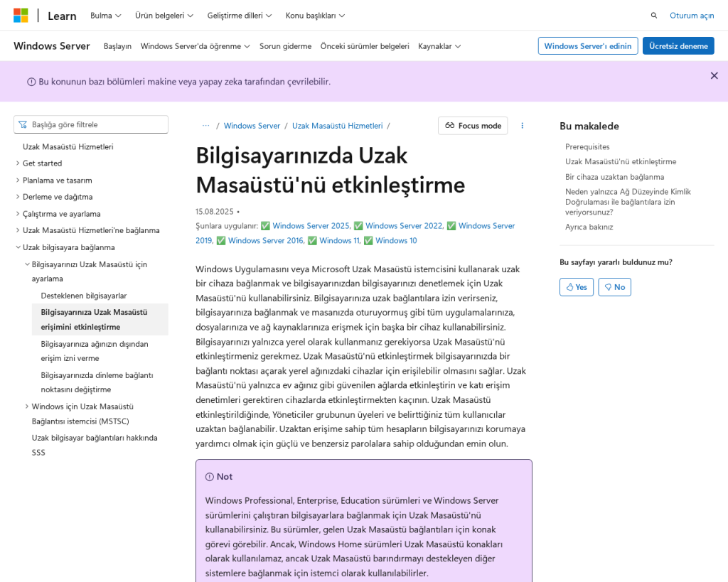Click the Learn home link
This screenshot has width=728, height=582.
pyautogui.click(x=62, y=16)
